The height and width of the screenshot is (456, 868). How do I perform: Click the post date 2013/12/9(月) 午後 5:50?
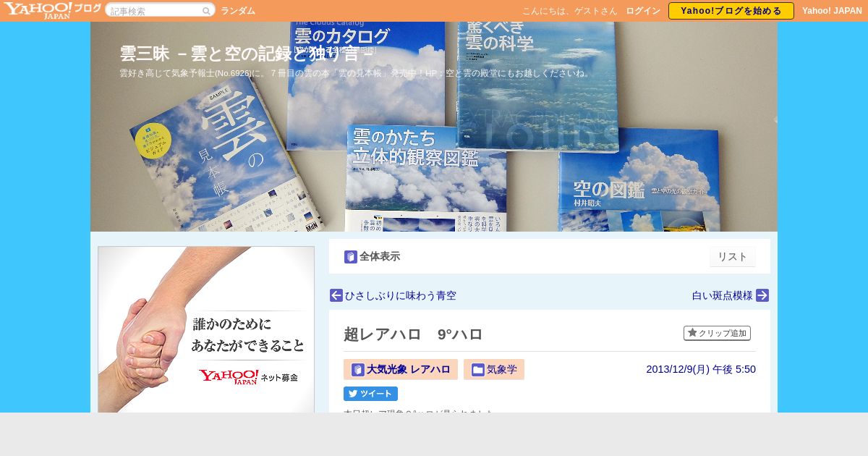(701, 369)
